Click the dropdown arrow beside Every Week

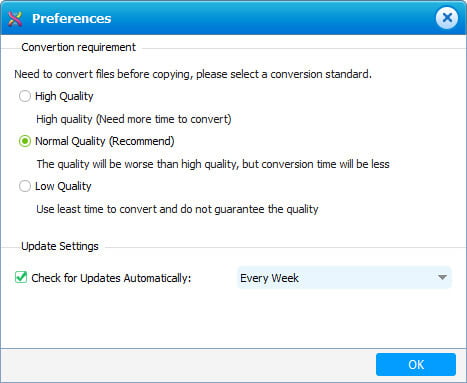tap(442, 278)
